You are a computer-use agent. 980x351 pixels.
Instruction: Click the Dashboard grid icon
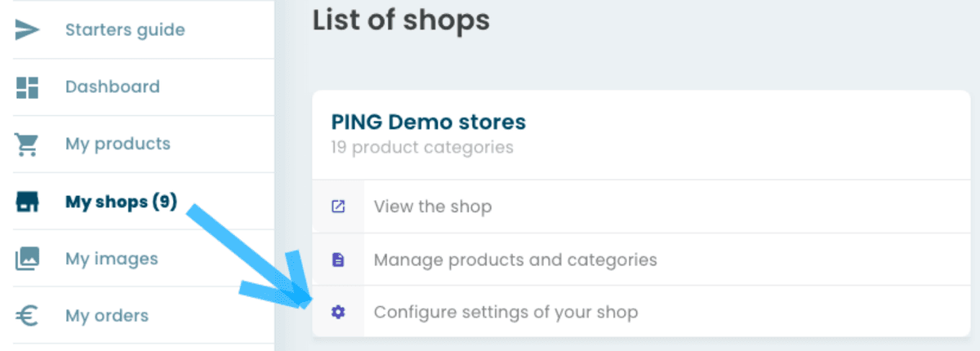pyautogui.click(x=28, y=87)
